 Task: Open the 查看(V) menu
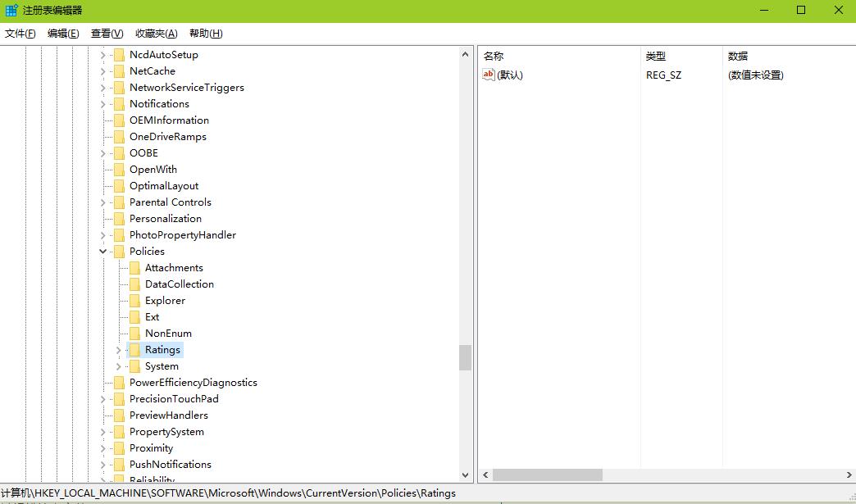(107, 34)
